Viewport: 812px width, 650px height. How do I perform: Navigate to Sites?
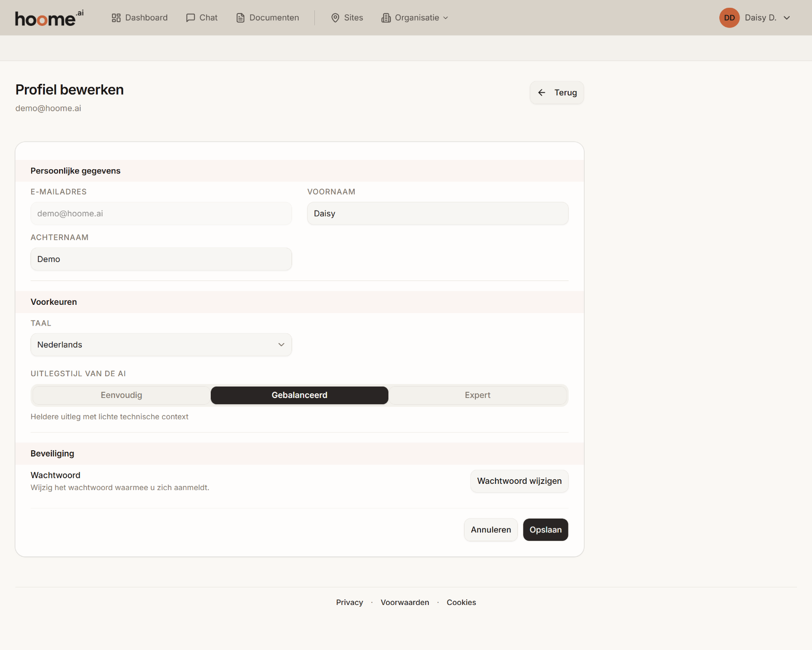click(x=347, y=18)
